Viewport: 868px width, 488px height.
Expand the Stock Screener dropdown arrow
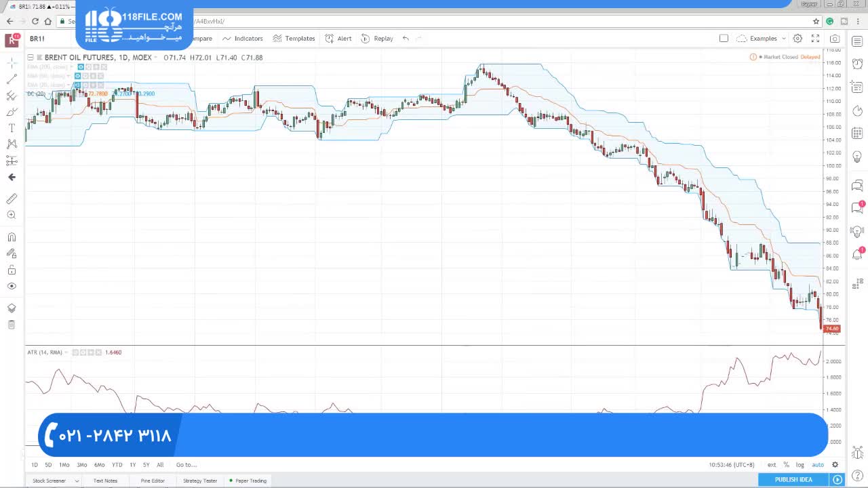coord(77,481)
